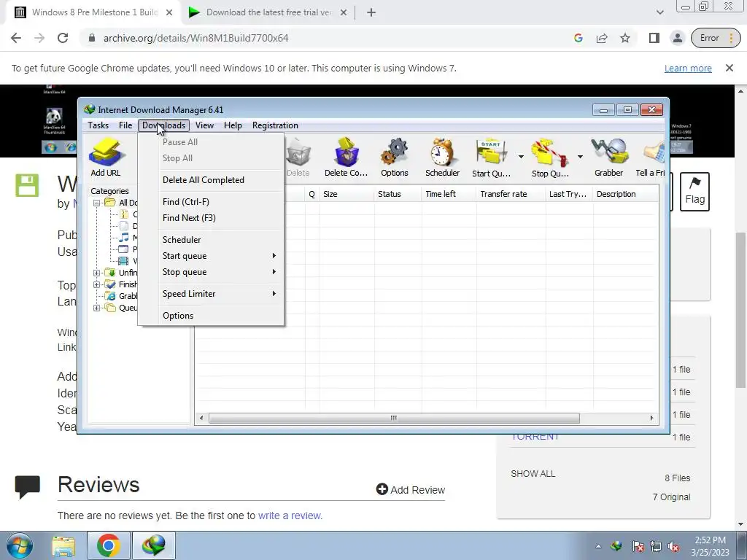Open Stop Queue dropdown arrow
The width and height of the screenshot is (747, 560).
click(x=580, y=157)
